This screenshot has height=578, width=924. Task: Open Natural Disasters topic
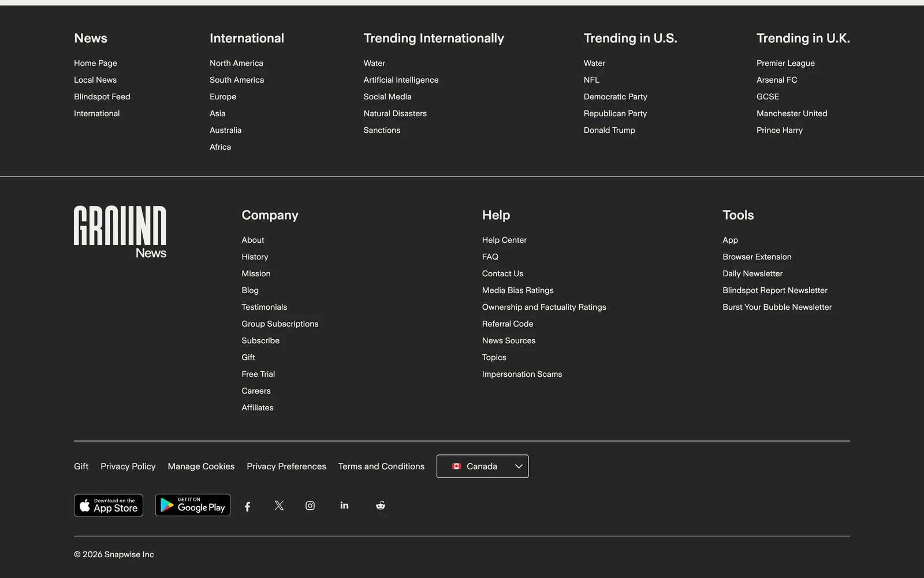coord(395,113)
